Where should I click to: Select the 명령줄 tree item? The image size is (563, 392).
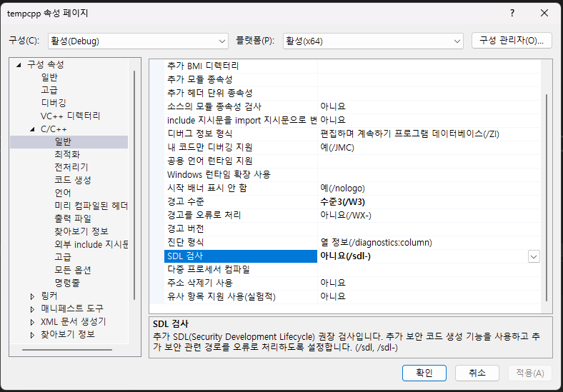pos(67,283)
